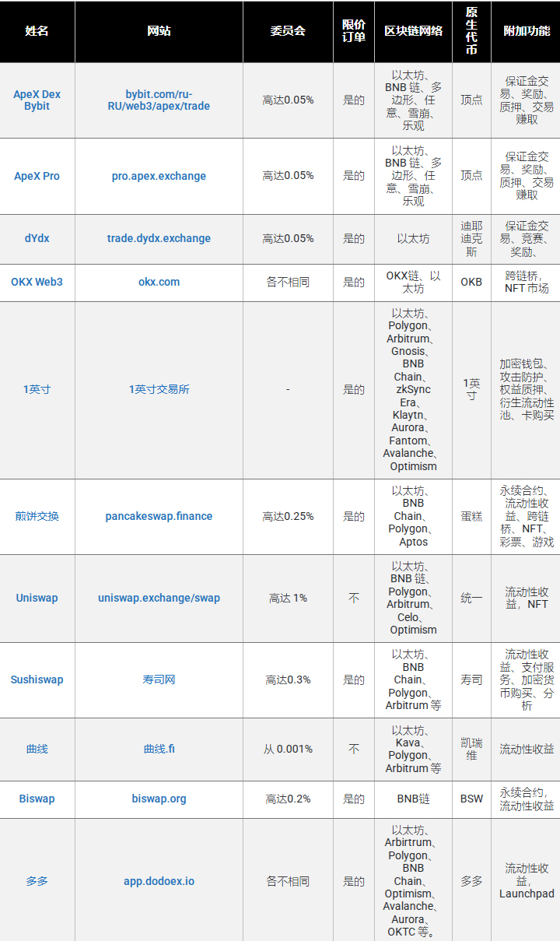This screenshot has height=941, width=560.
Task: Select Curve's 不 limit order cell
Action: coord(354,749)
